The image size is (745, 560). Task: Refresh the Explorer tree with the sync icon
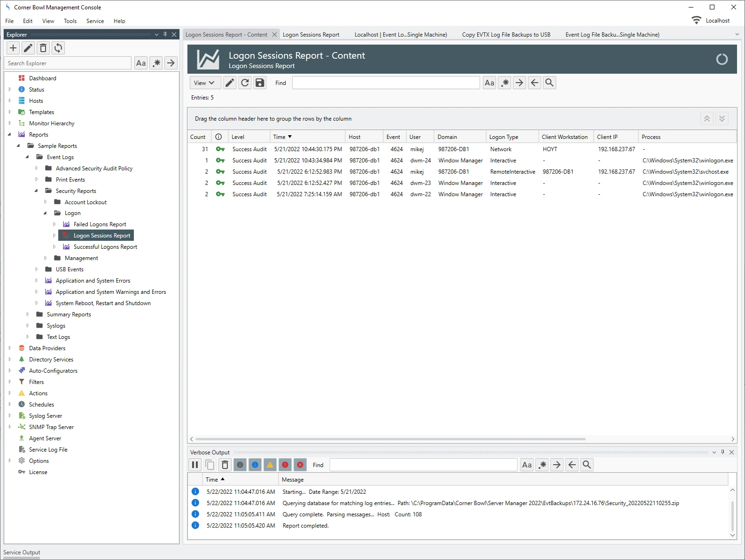click(58, 48)
